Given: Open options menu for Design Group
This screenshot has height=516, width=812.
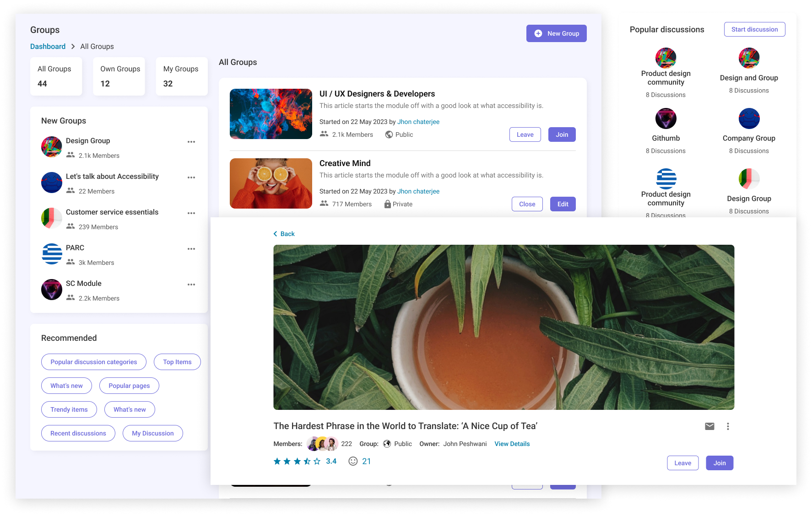Looking at the screenshot, I should [x=191, y=142].
